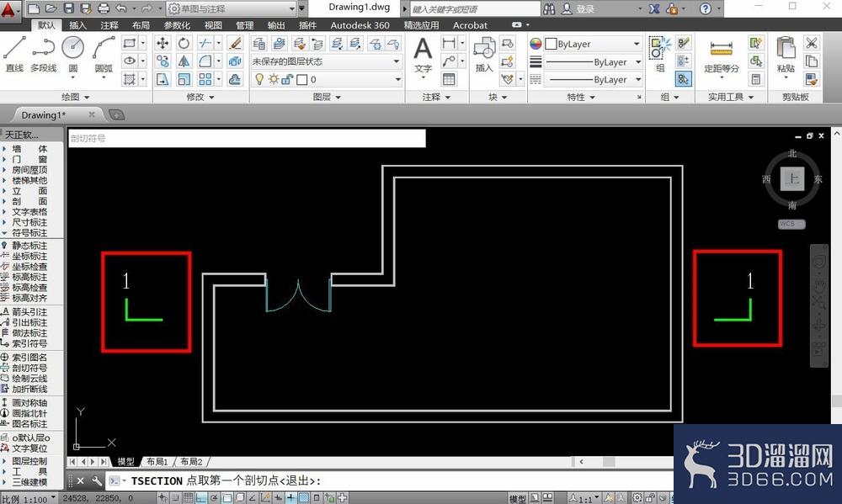The width and height of the screenshot is (842, 504).
Task: Click the Rotate tool icon
Action: pos(184,43)
